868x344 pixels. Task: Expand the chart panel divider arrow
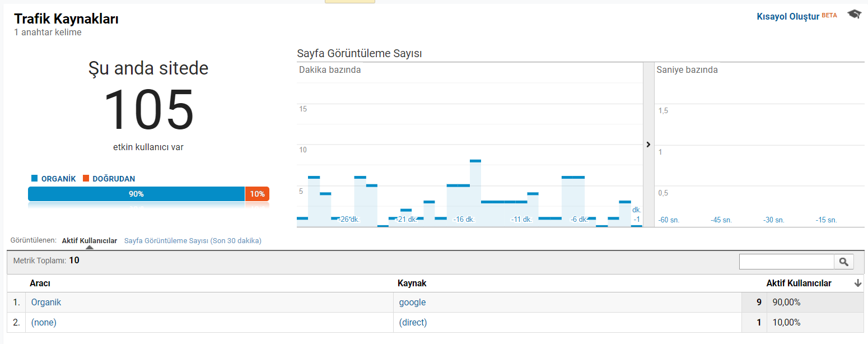[648, 145]
